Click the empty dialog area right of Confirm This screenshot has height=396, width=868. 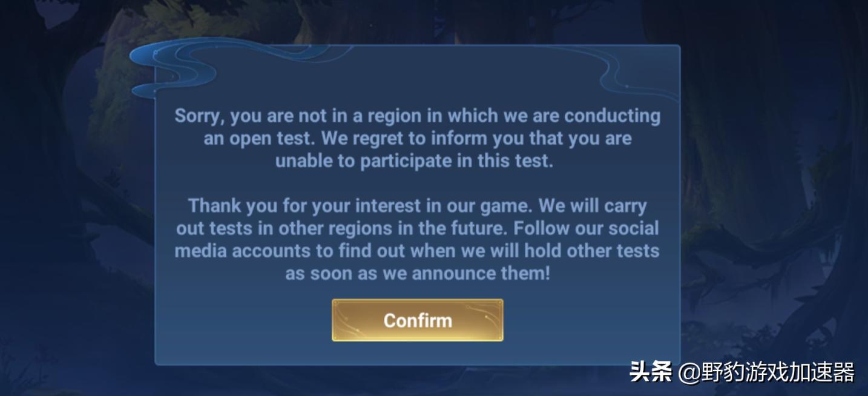[x=591, y=320]
